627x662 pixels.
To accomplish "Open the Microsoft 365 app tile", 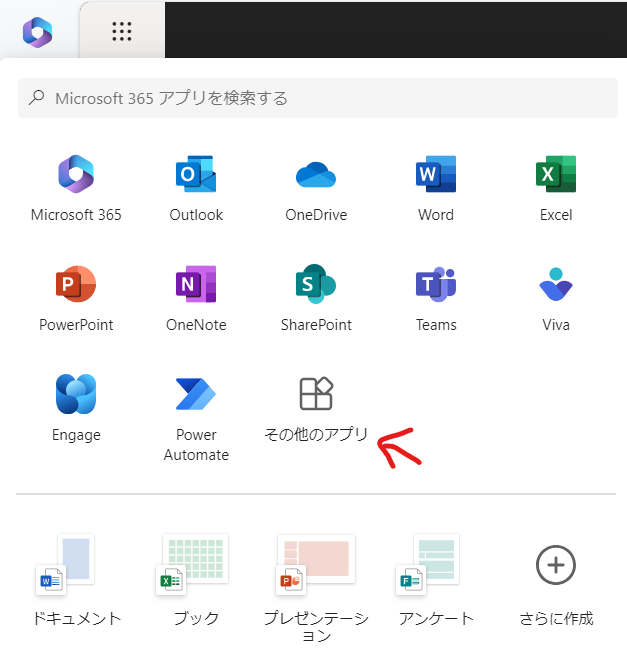I will click(x=76, y=188).
